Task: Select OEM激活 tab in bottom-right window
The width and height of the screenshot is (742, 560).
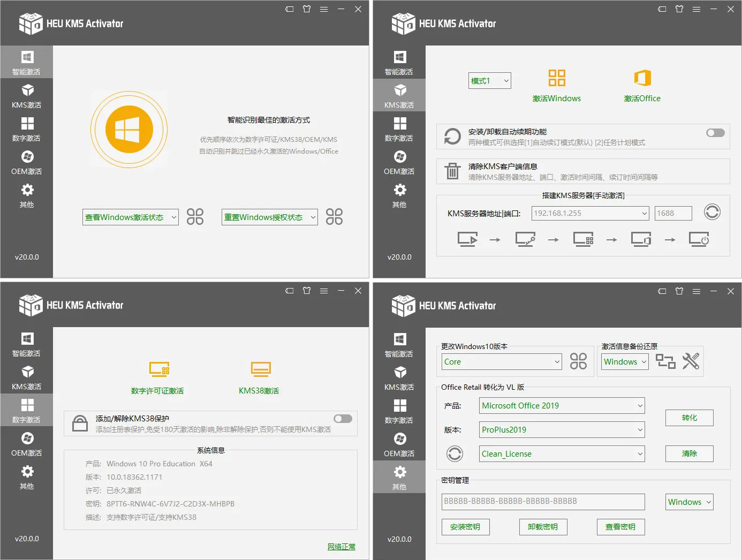Action: [399, 444]
